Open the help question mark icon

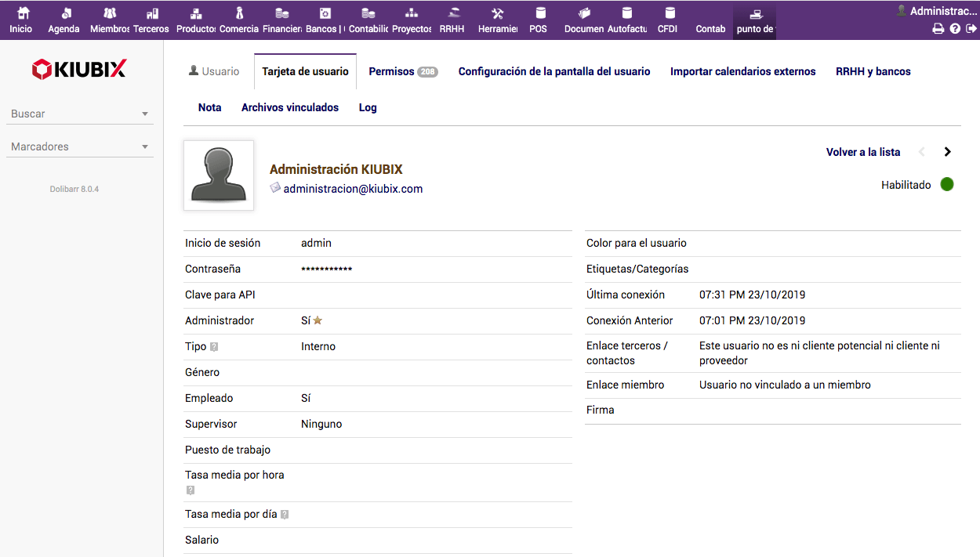click(x=955, y=29)
